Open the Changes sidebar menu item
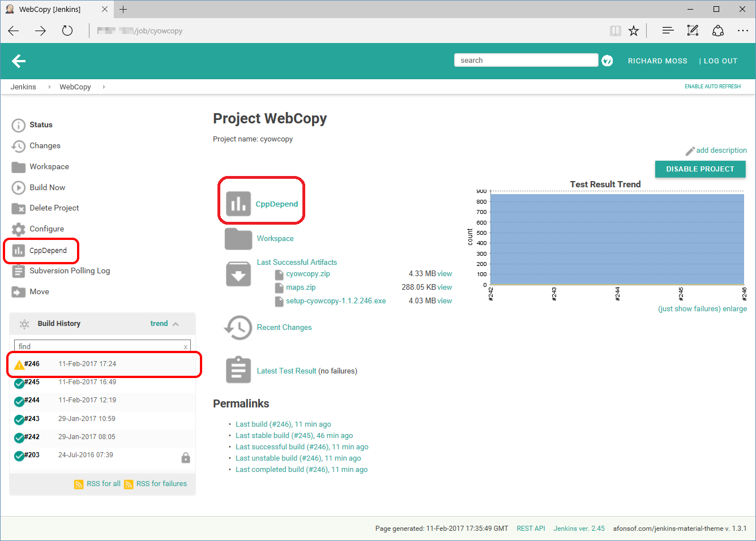 point(45,146)
